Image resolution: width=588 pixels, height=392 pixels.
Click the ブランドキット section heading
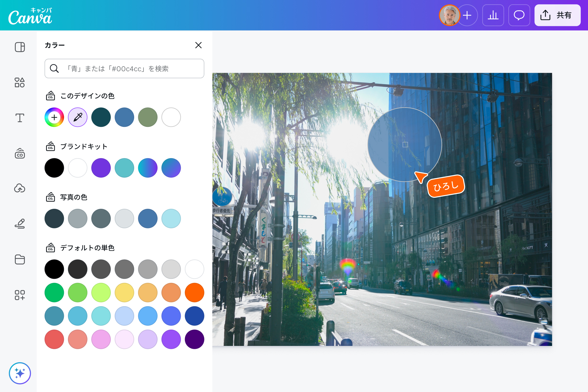[84, 146]
